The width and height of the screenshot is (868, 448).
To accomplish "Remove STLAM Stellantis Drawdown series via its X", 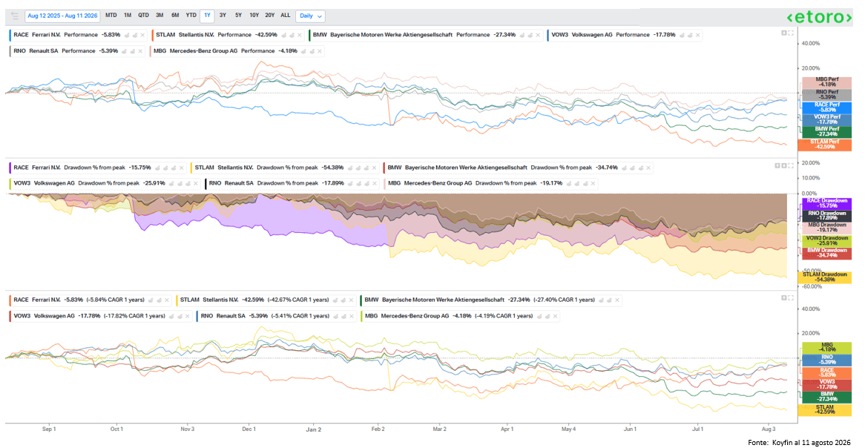I will coord(375,167).
